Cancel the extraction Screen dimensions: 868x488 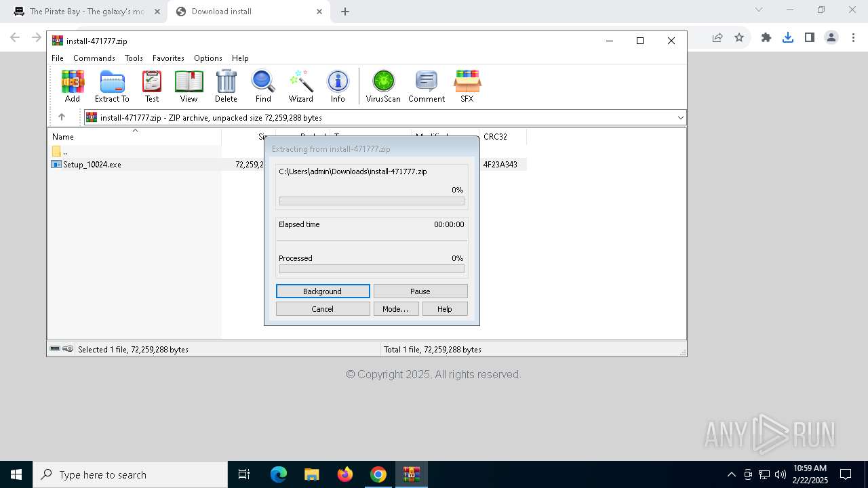point(323,308)
